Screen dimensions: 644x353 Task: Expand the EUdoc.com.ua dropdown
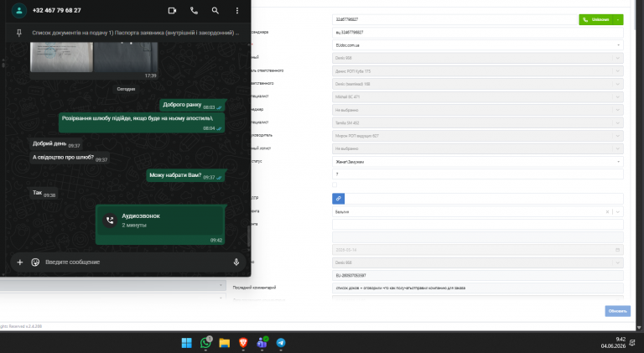pyautogui.click(x=618, y=45)
